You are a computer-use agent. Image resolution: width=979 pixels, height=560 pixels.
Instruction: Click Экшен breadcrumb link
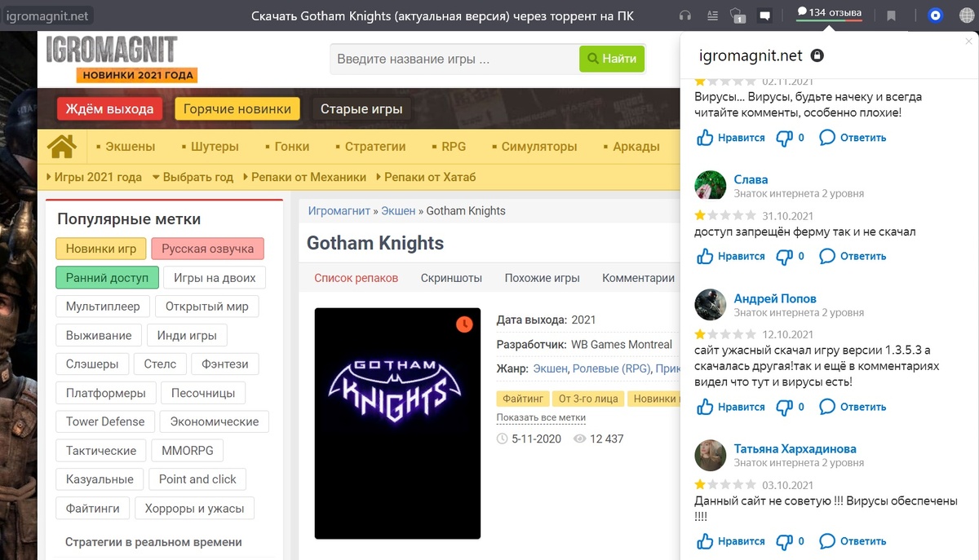click(x=398, y=210)
